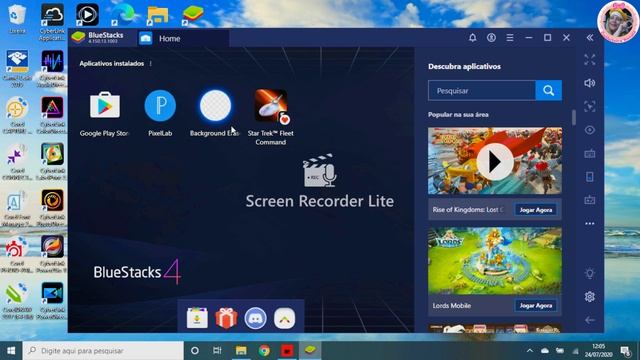Click the Recycle Bin desktop icon
Image resolution: width=640 pixels, height=360 pixels.
[x=17, y=18]
